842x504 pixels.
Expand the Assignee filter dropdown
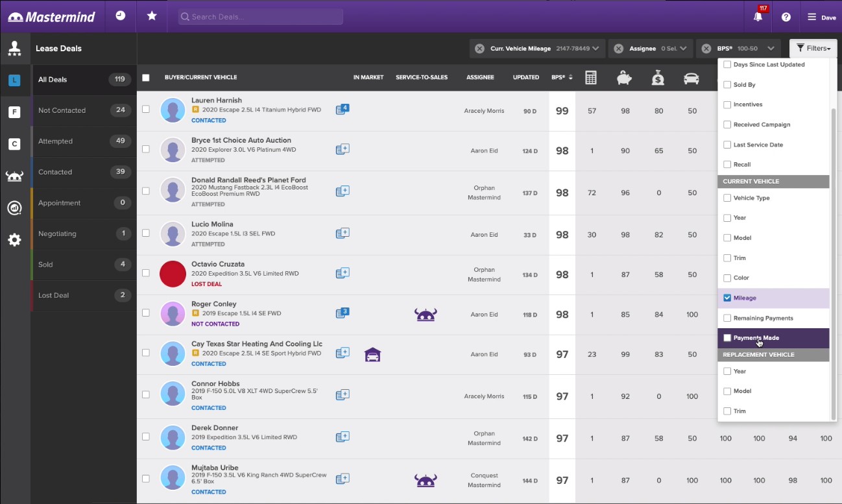click(x=684, y=49)
